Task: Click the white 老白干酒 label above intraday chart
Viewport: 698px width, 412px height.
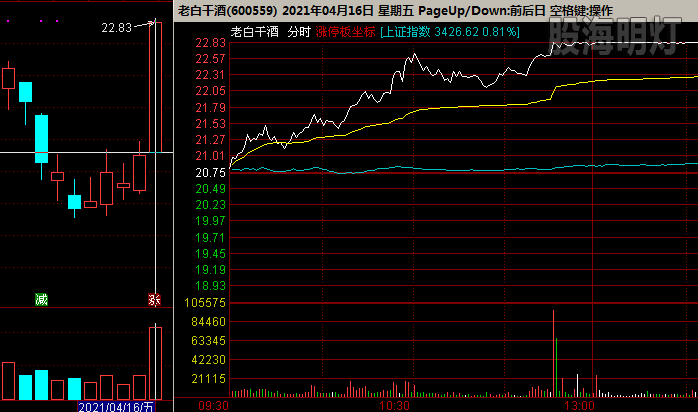Action: point(255,32)
